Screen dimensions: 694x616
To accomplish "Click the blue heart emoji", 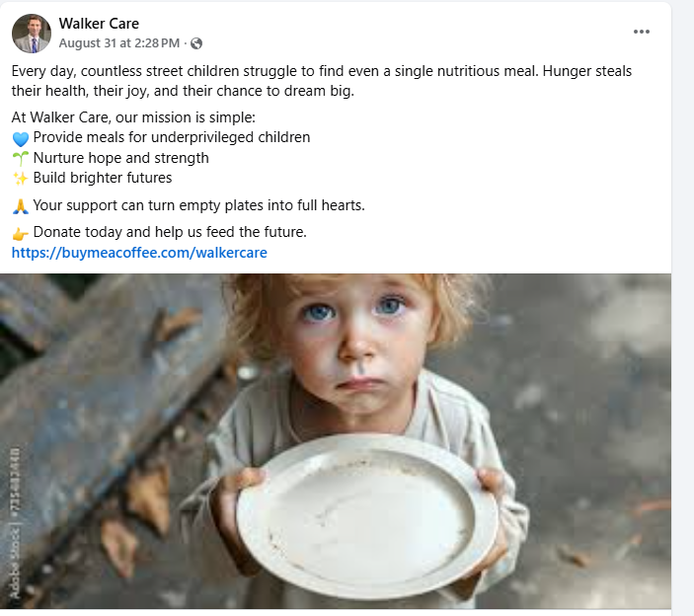I will [x=21, y=139].
